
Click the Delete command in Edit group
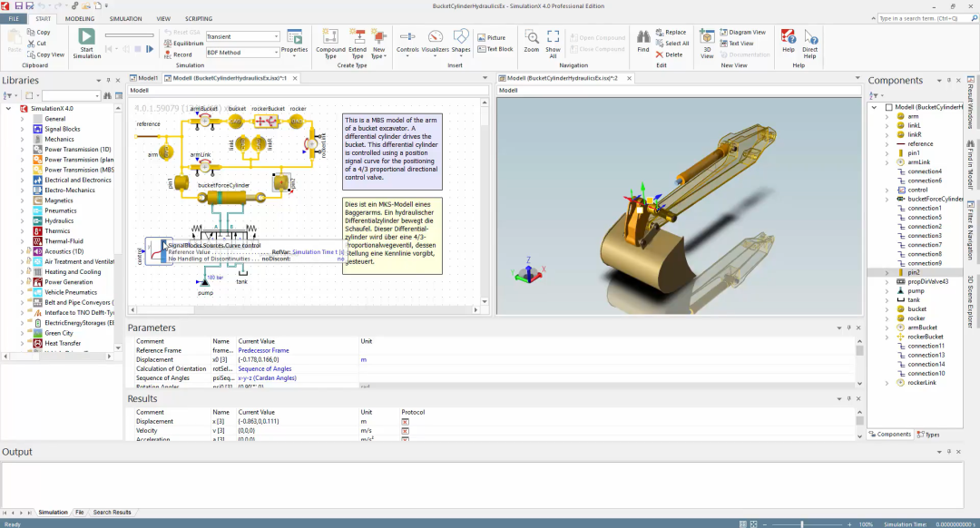pyautogui.click(x=669, y=54)
